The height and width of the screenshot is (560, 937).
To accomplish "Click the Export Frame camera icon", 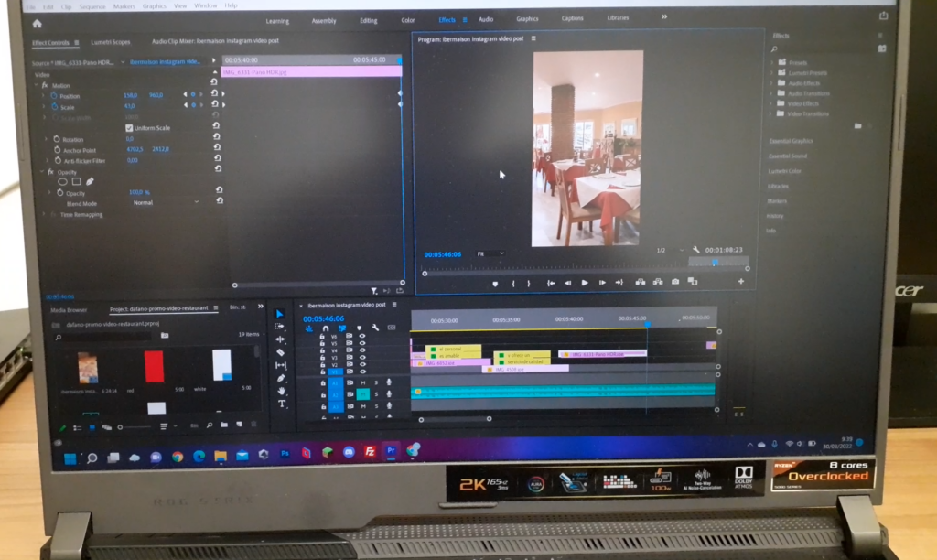I will (675, 282).
